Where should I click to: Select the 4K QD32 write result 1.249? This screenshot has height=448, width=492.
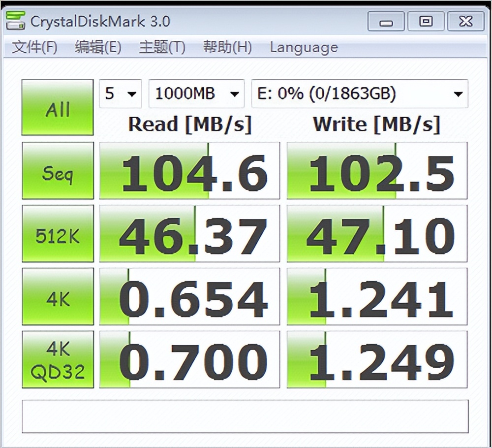377,360
